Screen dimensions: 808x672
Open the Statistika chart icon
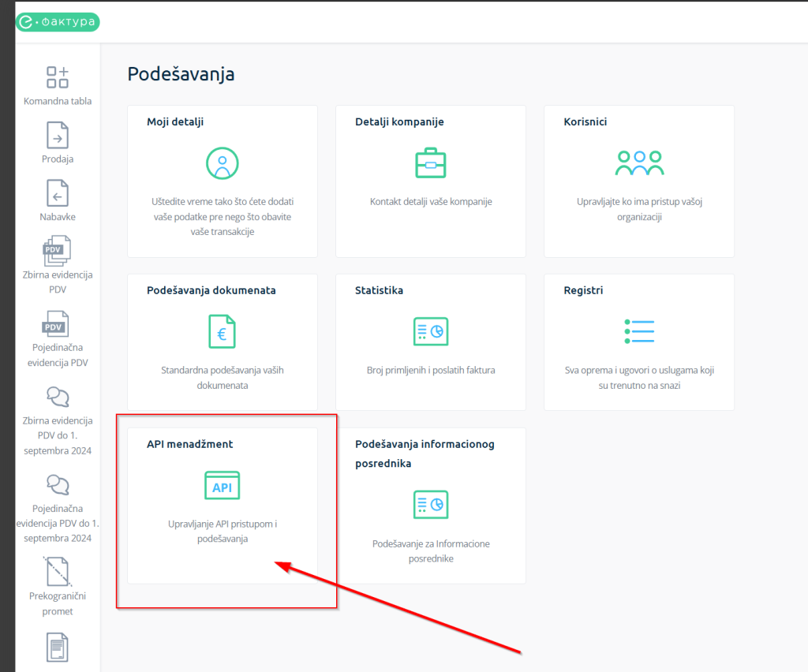pyautogui.click(x=430, y=331)
